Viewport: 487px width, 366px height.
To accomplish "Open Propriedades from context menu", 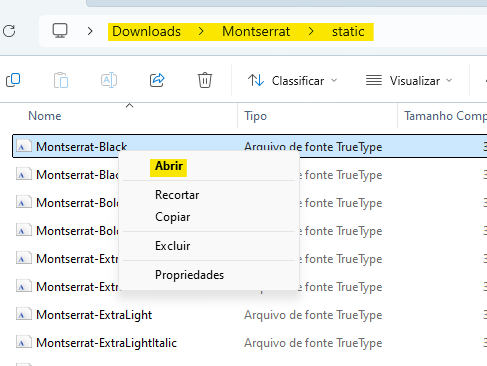I will tap(189, 275).
